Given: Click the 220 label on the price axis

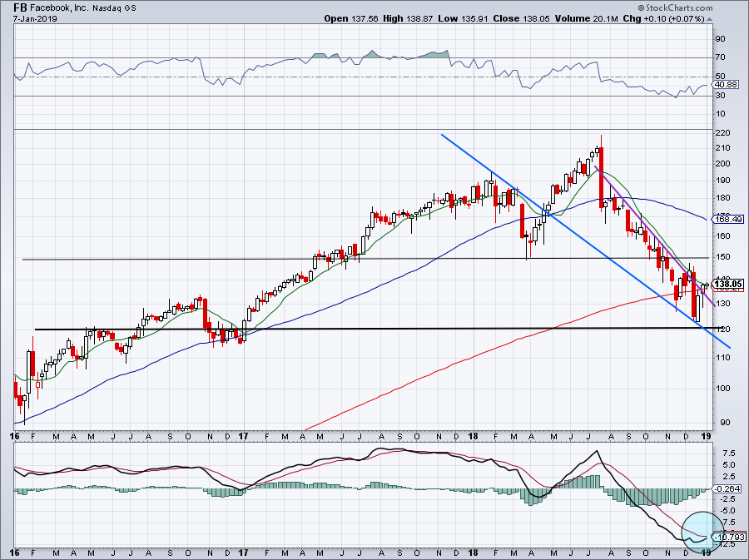Looking at the screenshot, I should click(x=722, y=133).
